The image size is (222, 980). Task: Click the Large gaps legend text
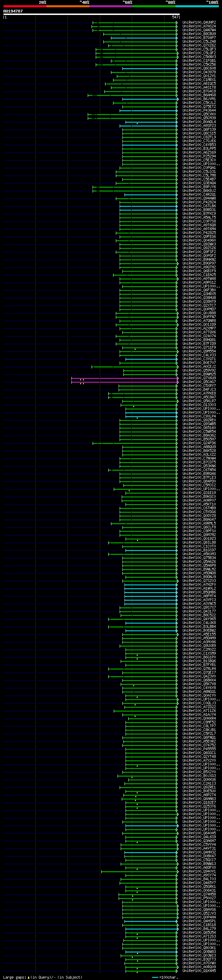coord(43,977)
